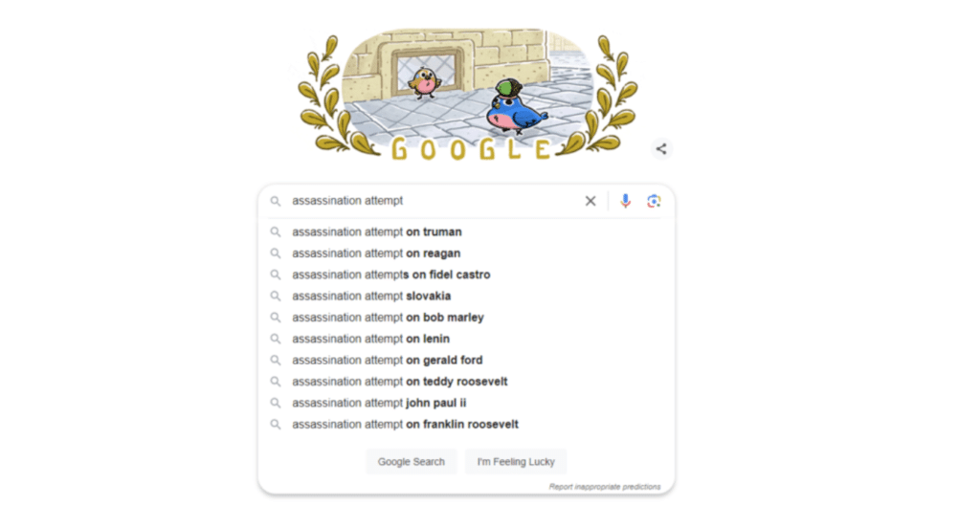This screenshot has width=980, height=528.
Task: Choose 'assassination attempt john paul ii' suggestion
Action: [379, 403]
